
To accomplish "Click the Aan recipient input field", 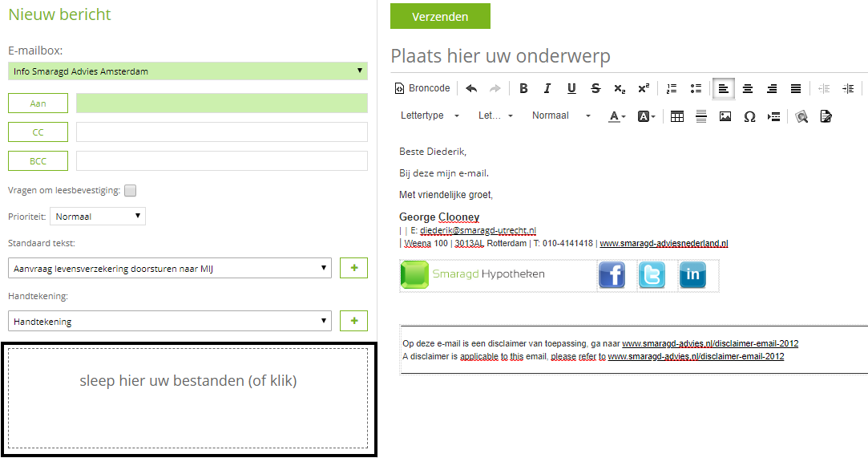I will [x=222, y=103].
